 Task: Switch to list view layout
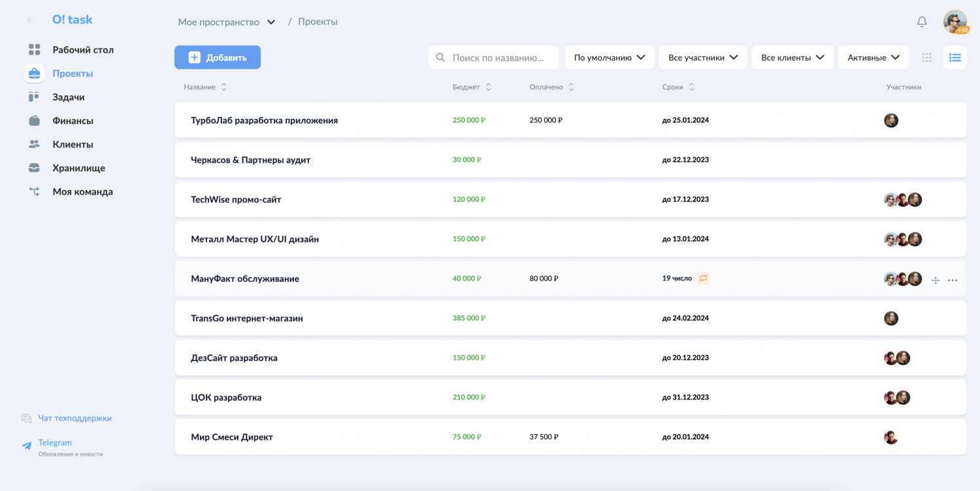pos(955,57)
